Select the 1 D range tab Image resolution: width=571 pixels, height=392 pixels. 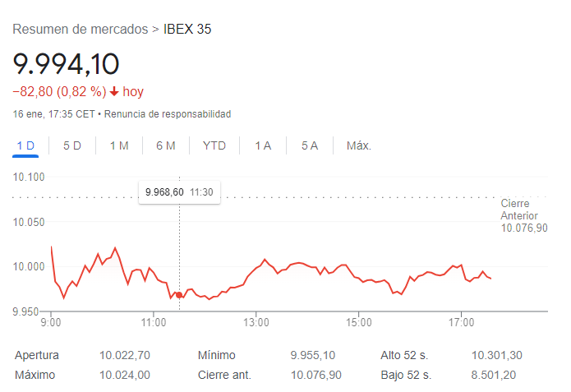point(25,145)
